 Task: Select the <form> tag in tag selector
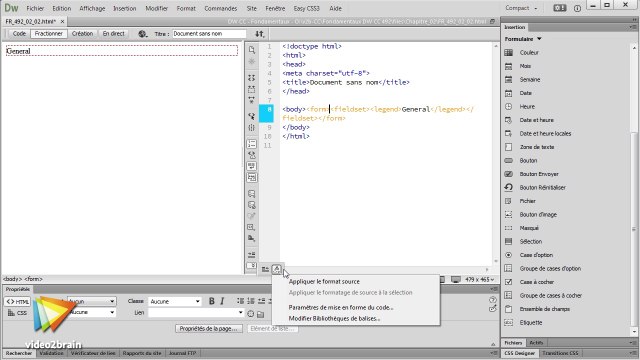tap(33, 279)
